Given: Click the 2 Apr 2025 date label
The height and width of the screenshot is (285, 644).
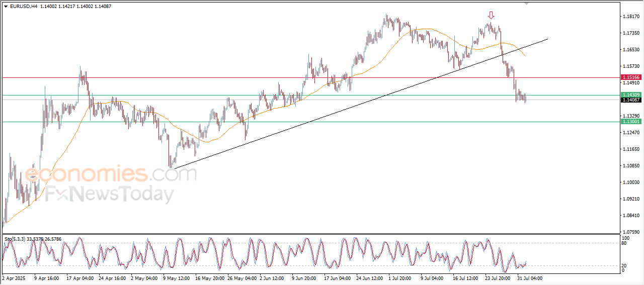Looking at the screenshot, I should [13, 278].
